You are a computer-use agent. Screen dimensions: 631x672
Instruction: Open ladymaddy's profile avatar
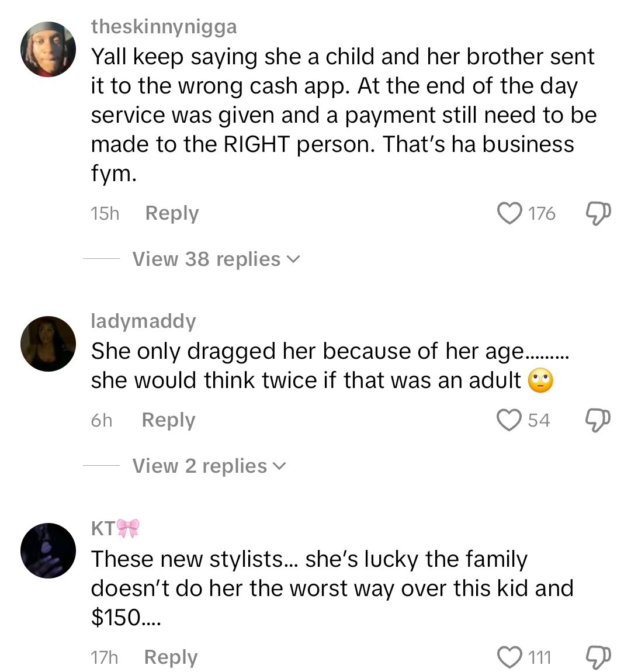(x=48, y=344)
